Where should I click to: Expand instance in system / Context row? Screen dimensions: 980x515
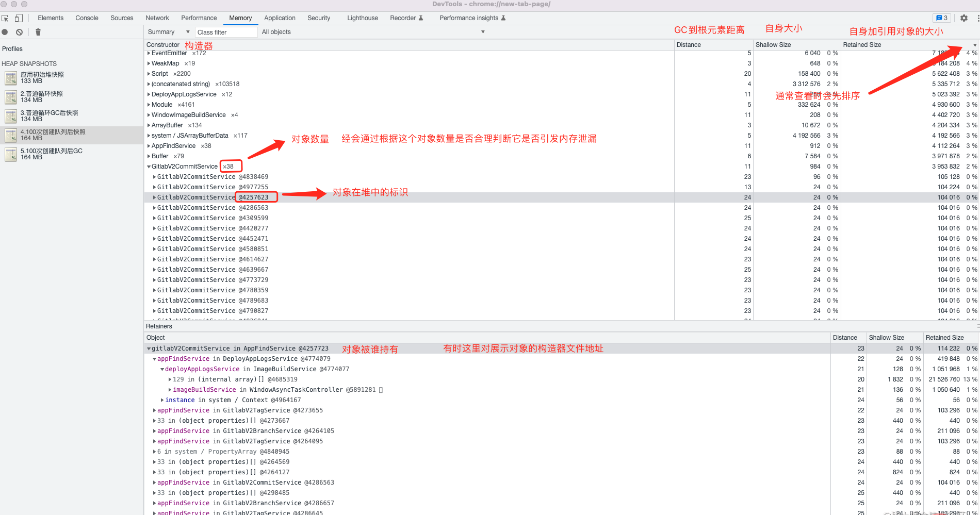pyautogui.click(x=162, y=400)
